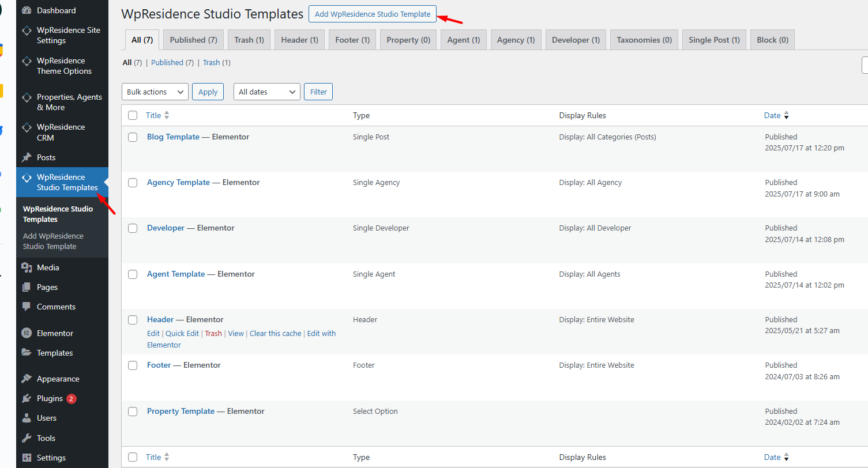Click the WpResidence CRM diamond icon
Screen dimensions: 868x468
click(27, 127)
